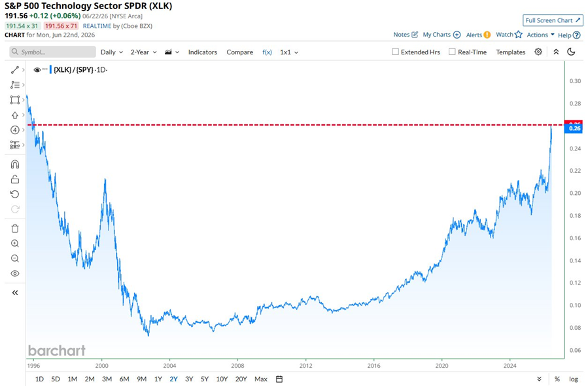Click the Symbol search field

(52, 52)
